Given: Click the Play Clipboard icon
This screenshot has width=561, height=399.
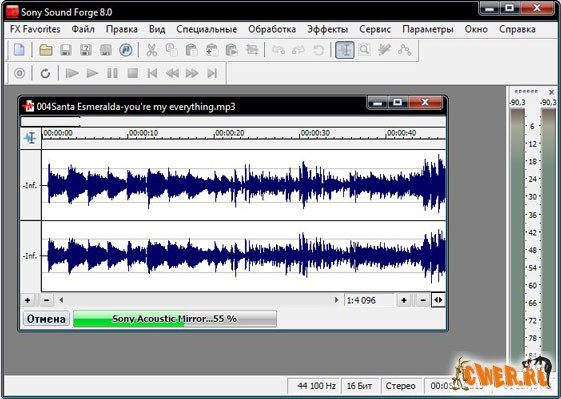Looking at the screenshot, I should click(x=232, y=50).
